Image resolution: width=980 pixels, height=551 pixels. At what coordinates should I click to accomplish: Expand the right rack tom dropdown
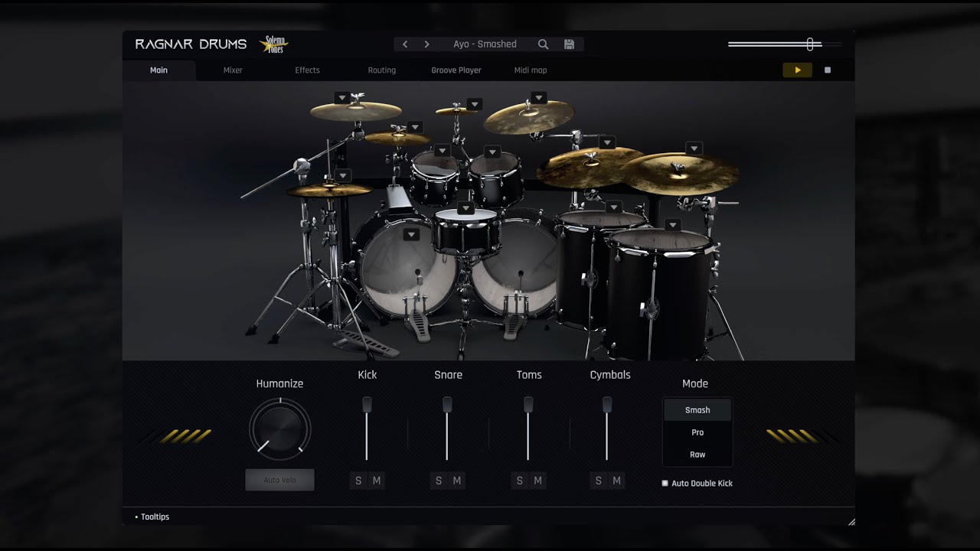pyautogui.click(x=492, y=152)
